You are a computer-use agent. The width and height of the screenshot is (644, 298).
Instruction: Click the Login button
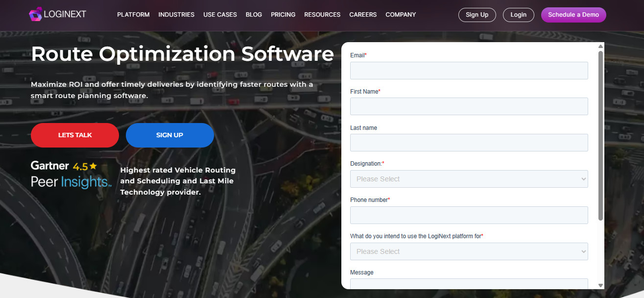click(518, 15)
